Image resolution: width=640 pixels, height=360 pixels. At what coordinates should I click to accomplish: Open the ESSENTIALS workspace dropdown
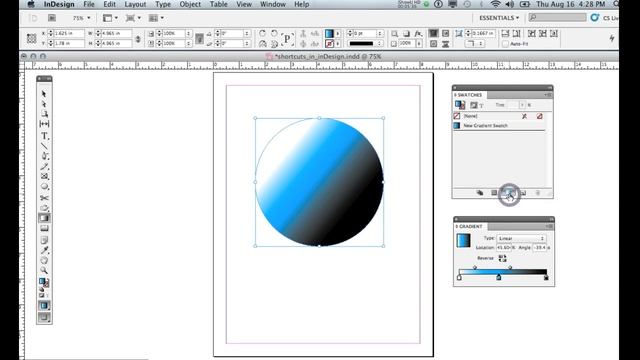[x=499, y=18]
